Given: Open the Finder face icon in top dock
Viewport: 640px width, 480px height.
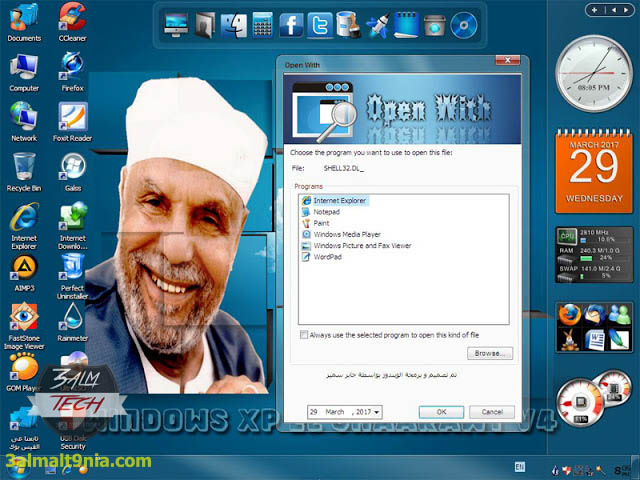Looking at the screenshot, I should point(233,25).
